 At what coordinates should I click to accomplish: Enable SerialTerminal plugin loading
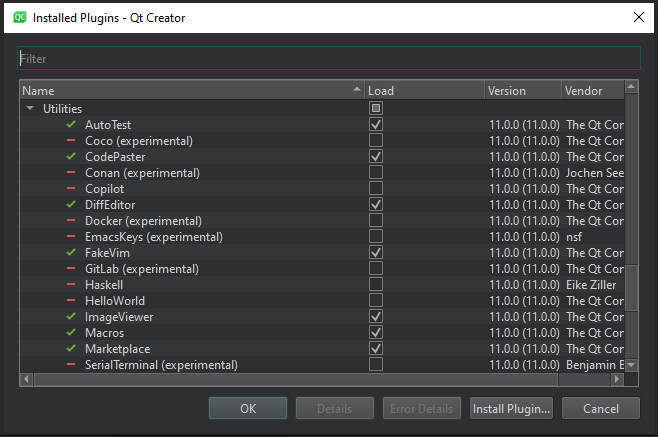click(376, 364)
